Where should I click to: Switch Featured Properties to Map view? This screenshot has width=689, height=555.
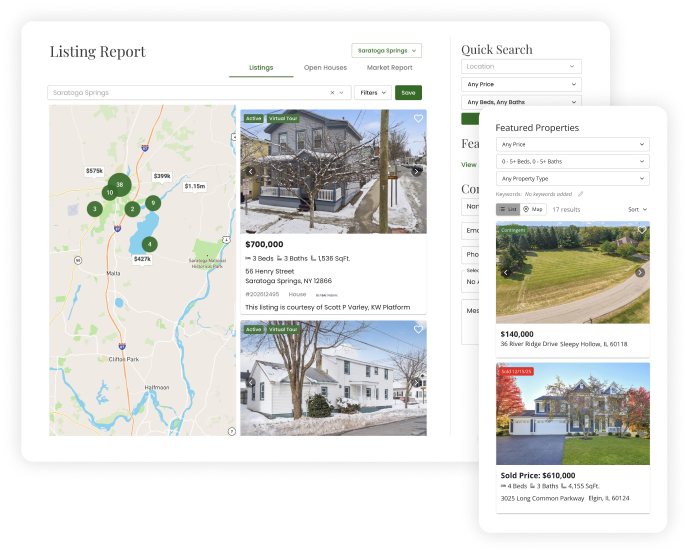click(533, 209)
